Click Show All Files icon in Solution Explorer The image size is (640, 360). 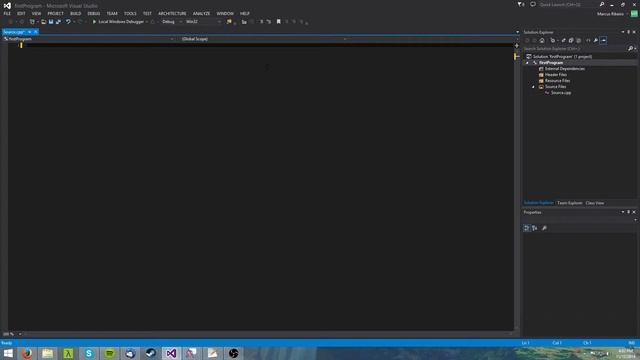coord(578,40)
